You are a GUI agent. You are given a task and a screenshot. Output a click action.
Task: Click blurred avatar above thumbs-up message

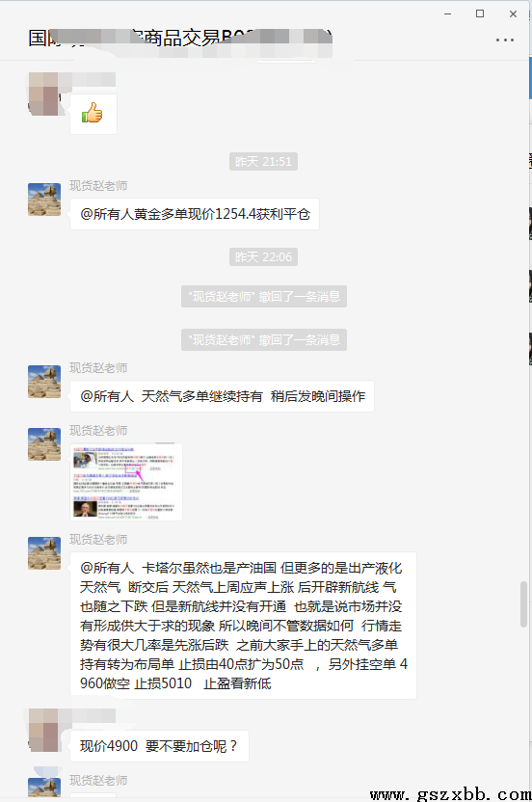coord(44,94)
